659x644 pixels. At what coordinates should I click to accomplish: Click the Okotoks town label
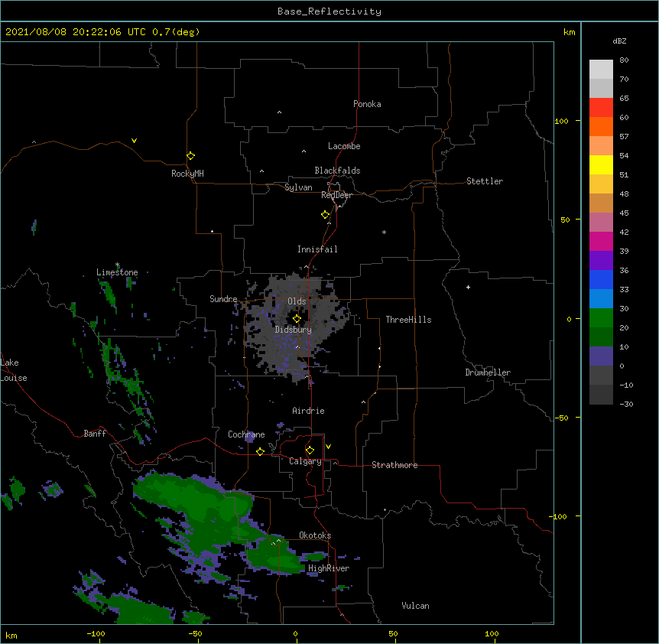point(315,535)
